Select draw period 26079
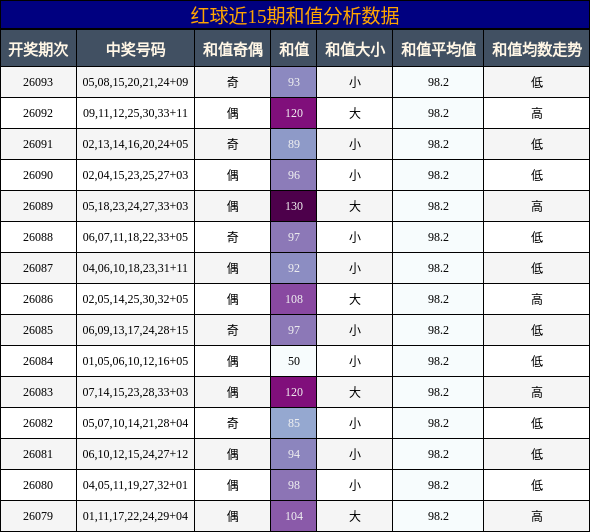Screen dimensions: 590x532 coord(38,516)
